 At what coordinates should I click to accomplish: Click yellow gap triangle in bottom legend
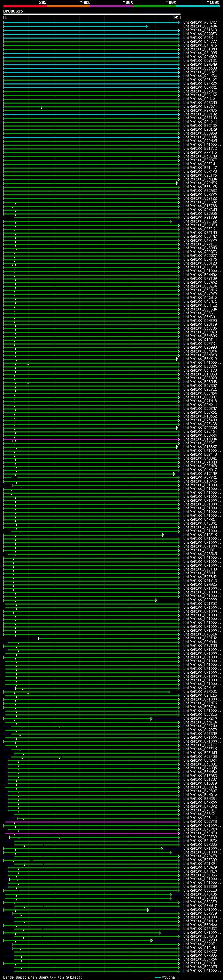29,977
